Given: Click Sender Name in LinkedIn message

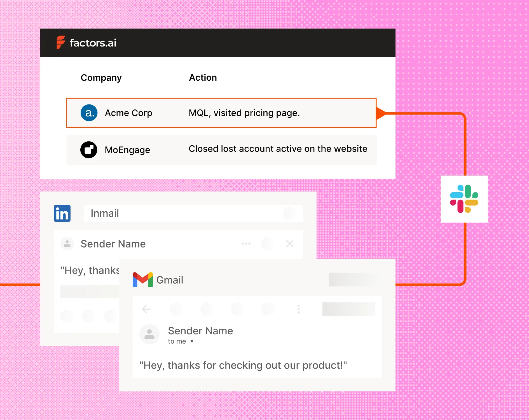Looking at the screenshot, I should pos(113,244).
